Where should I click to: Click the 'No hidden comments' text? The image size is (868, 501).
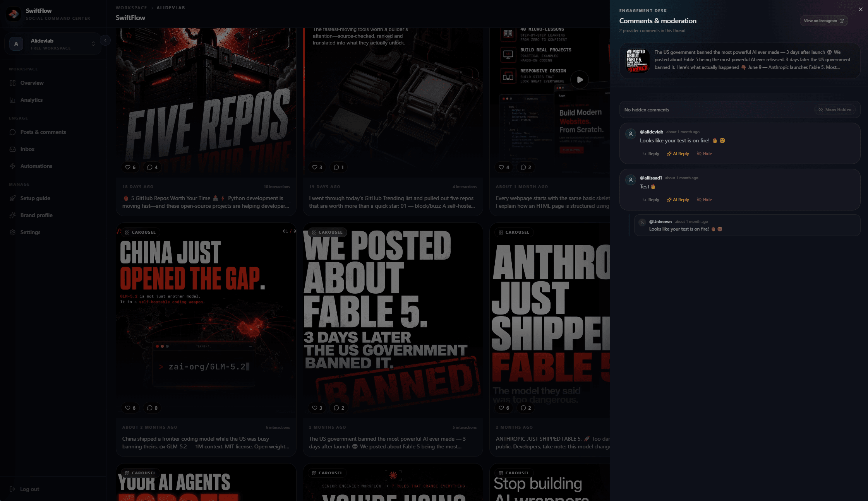coord(647,110)
